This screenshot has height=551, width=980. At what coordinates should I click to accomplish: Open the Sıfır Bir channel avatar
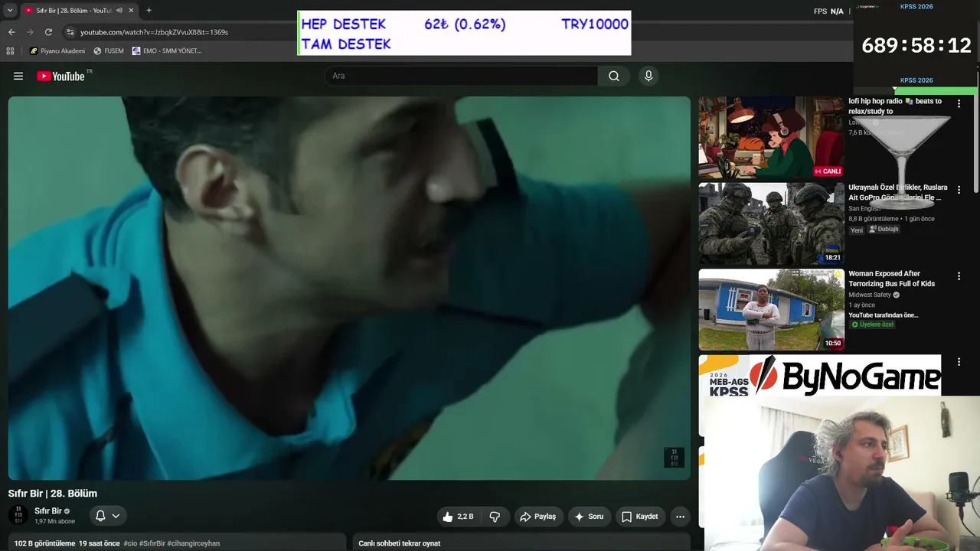pos(18,516)
